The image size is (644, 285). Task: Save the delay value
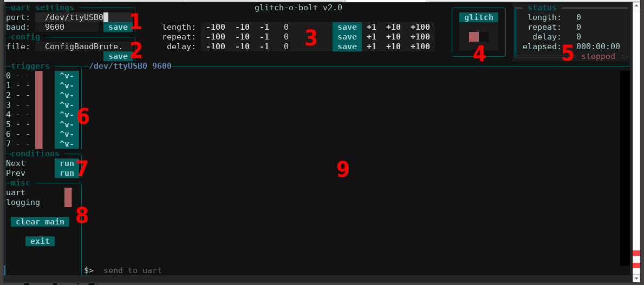click(x=347, y=47)
